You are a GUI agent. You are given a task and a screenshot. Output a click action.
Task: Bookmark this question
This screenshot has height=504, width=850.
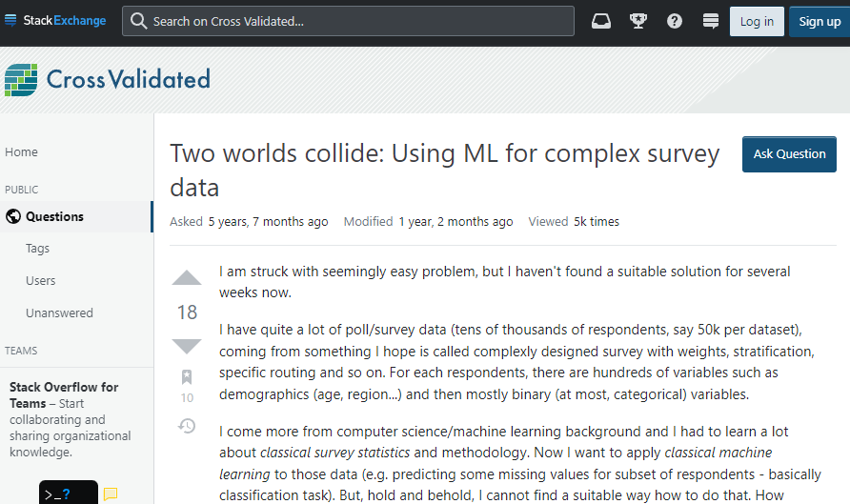[187, 376]
